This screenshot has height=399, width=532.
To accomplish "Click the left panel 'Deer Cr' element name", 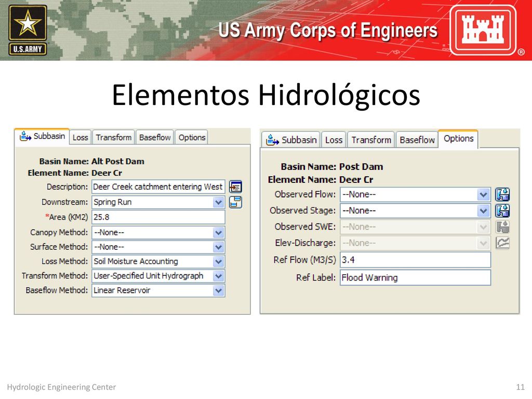I will [x=107, y=173].
